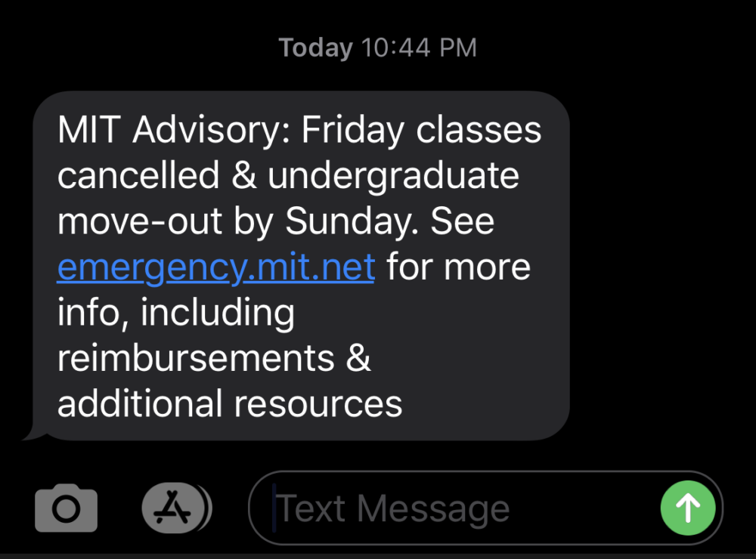Screen dimensions: 756x559
Task: Send the message with the up arrow
Action: [x=687, y=508]
